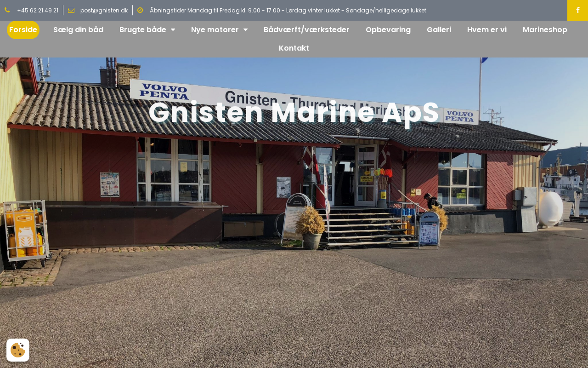Open the cookie settings icon
Image resolution: width=588 pixels, height=368 pixels.
[x=18, y=350]
